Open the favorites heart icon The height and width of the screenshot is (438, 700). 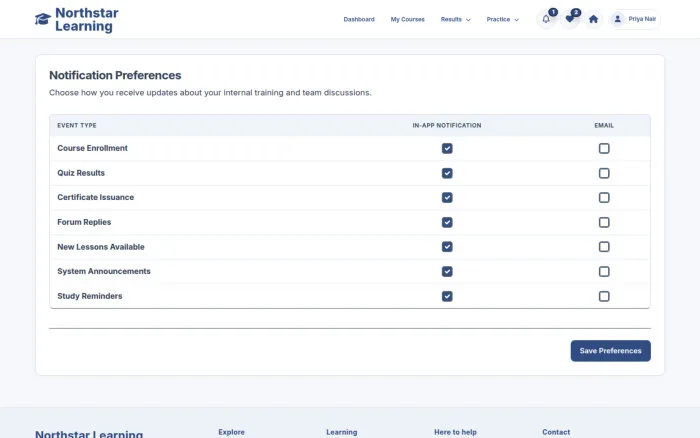[570, 19]
